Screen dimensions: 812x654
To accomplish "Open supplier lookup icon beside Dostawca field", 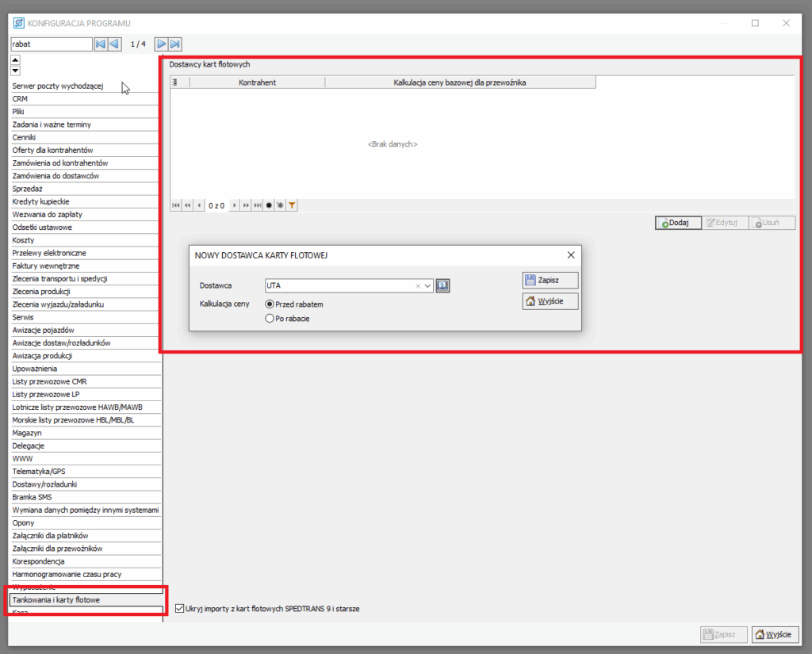I will [442, 285].
